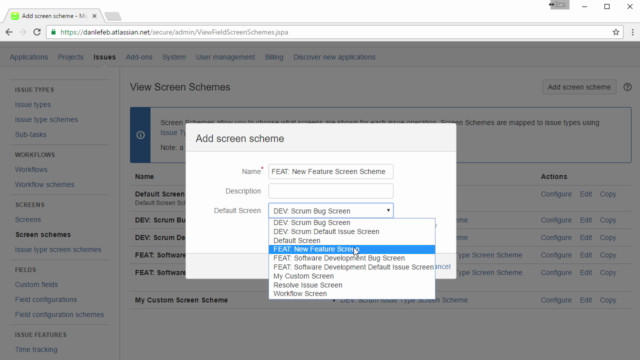The image size is (640, 360).
Task: Pick 'FEAT: Software Development Default Issue Screen'
Action: click(352, 267)
